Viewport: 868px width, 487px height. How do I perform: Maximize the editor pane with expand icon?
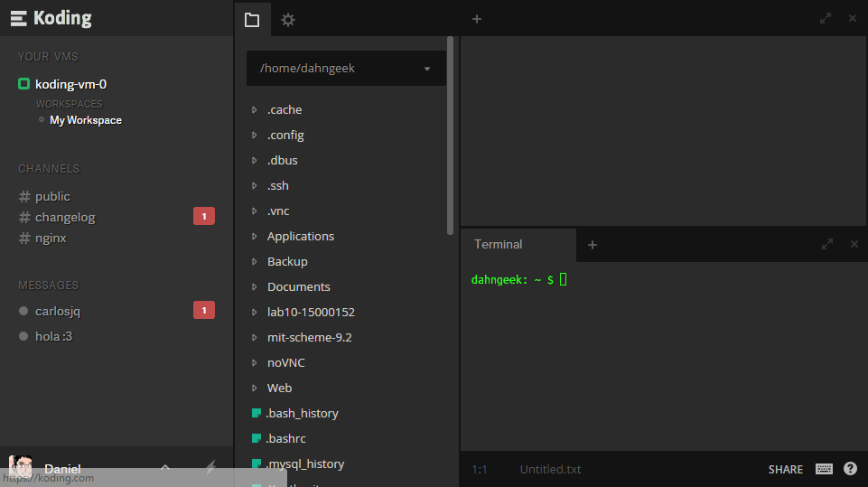tap(826, 18)
